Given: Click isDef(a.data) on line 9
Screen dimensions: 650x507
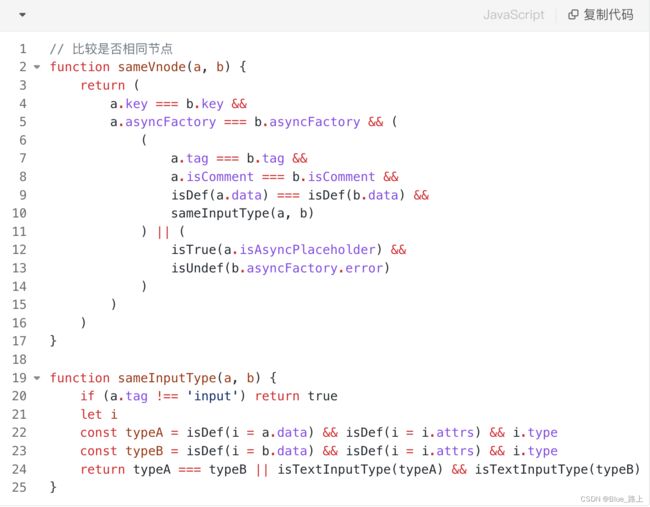Looking at the screenshot, I should [220, 195].
